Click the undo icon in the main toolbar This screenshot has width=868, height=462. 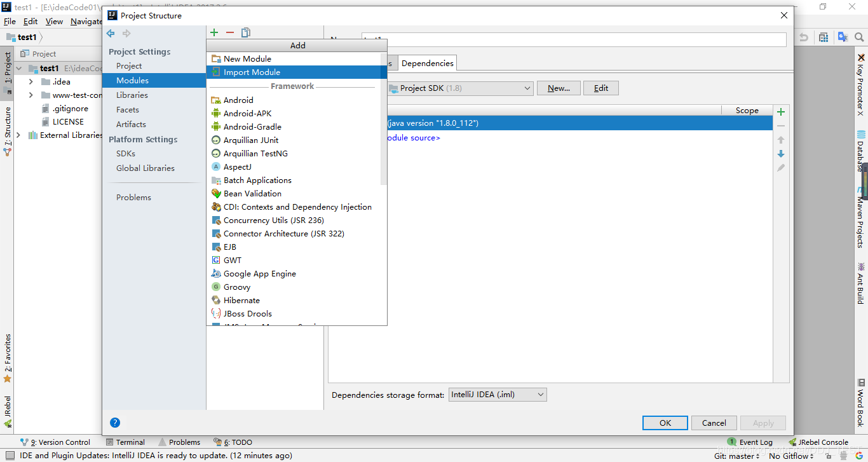803,37
